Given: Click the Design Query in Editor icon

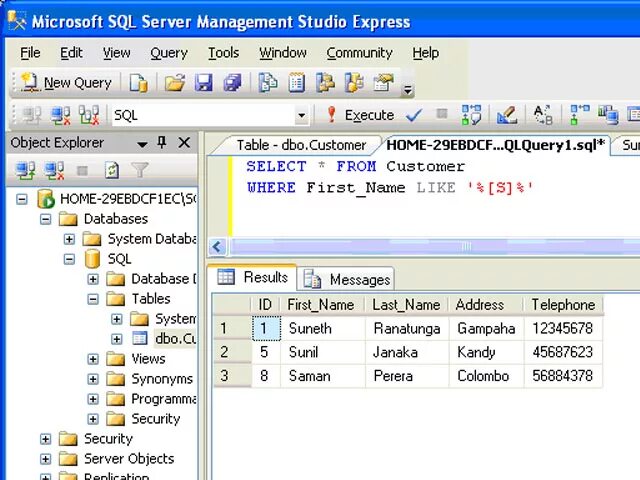Looking at the screenshot, I should [507, 115].
